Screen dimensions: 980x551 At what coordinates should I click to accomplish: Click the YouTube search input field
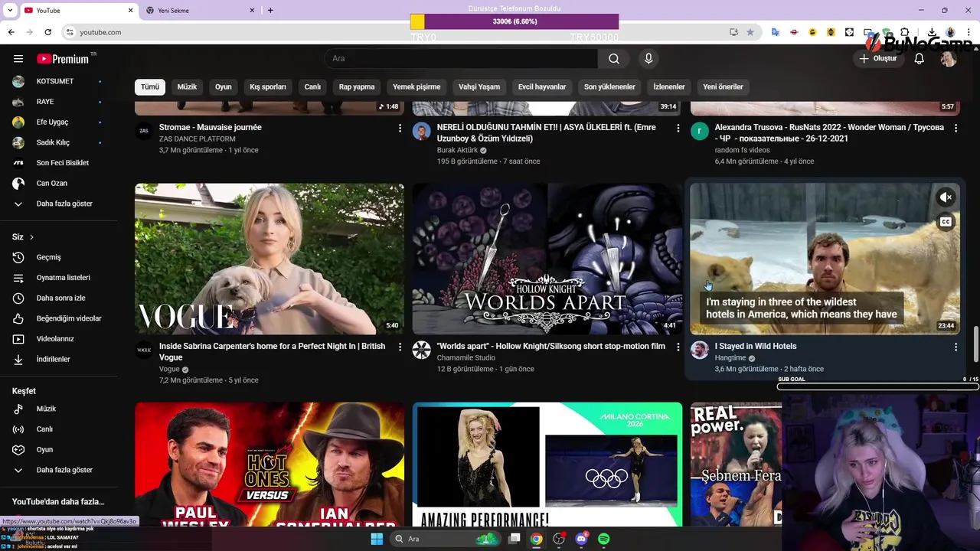pyautogui.click(x=461, y=59)
